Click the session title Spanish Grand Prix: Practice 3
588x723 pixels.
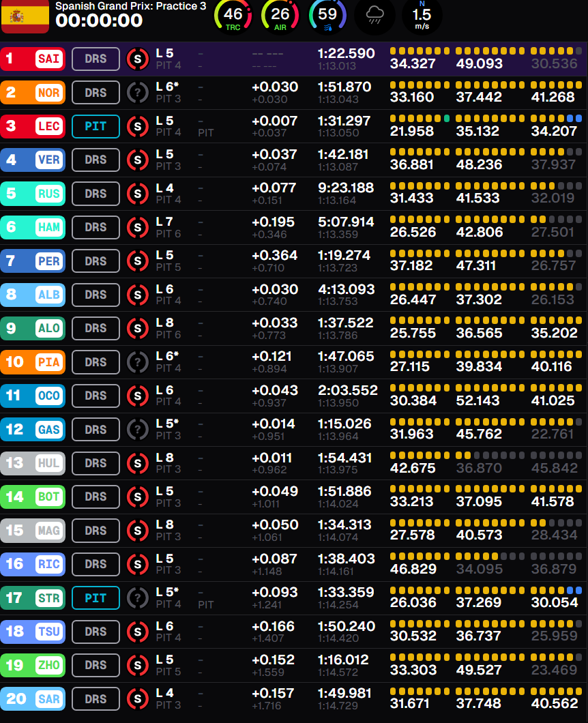tap(130, 6)
